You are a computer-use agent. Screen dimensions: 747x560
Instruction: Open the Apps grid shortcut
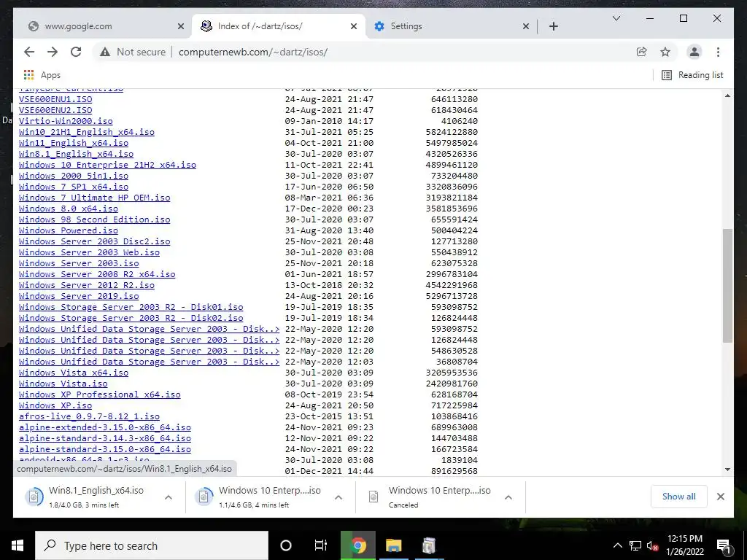click(42, 75)
